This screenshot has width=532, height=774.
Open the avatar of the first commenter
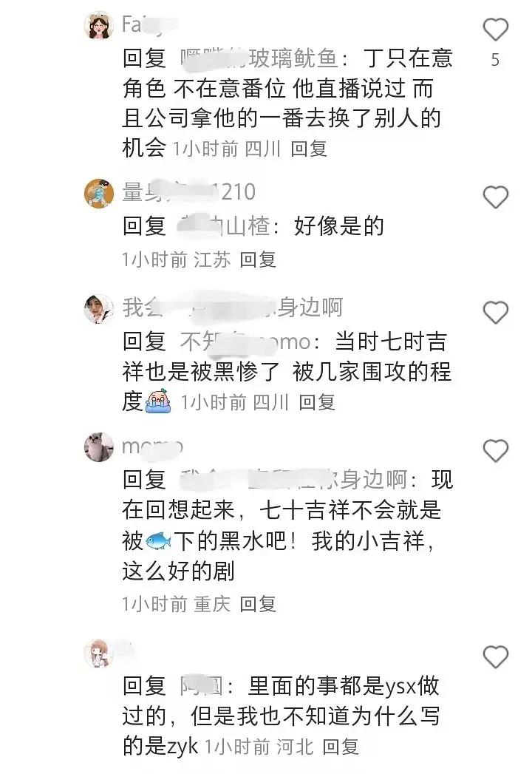click(99, 25)
